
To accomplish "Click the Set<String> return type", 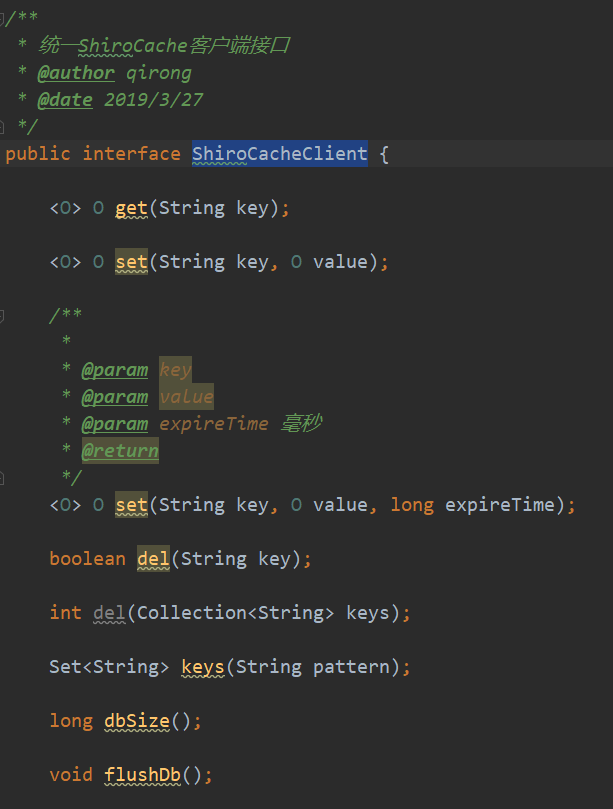I will click(x=109, y=666).
